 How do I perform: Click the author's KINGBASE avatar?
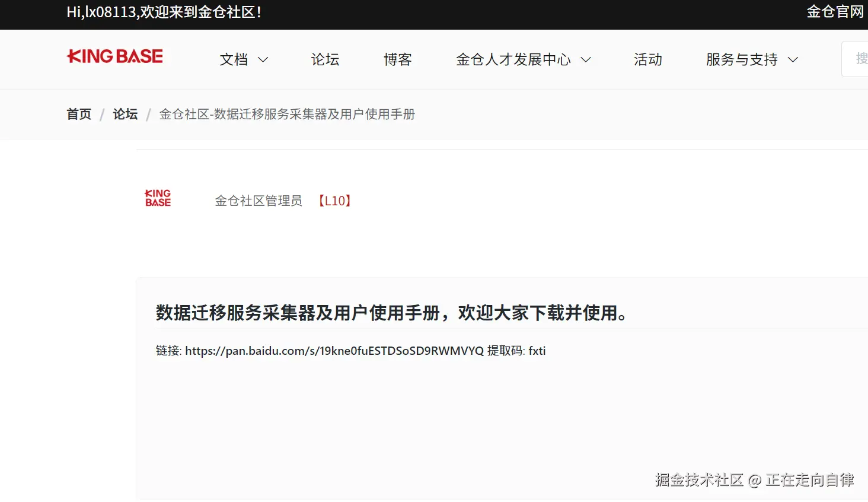coord(158,198)
